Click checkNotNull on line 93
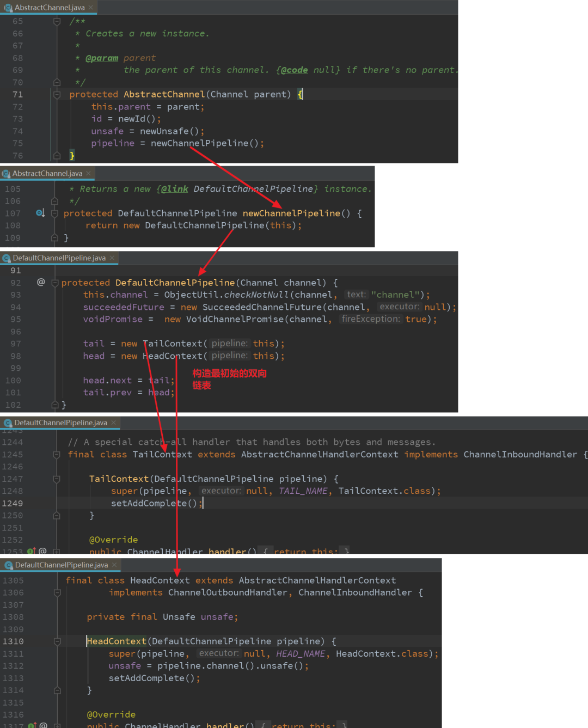This screenshot has width=588, height=728. 256,295
